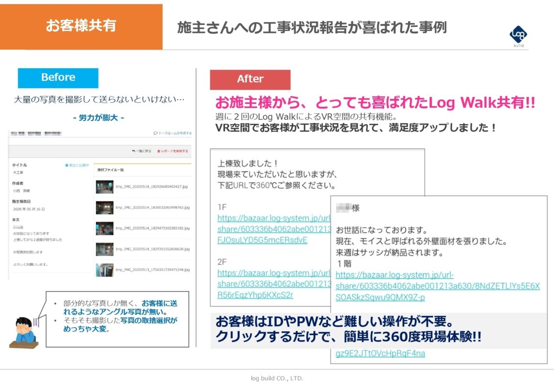Click the date 2020 年 05 月 16 日

click(29, 209)
